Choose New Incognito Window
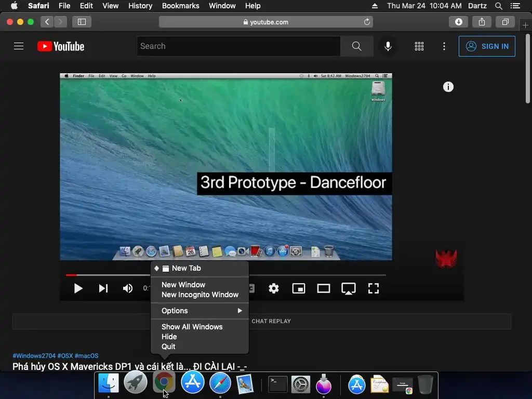Image resolution: width=532 pixels, height=399 pixels. tap(199, 295)
